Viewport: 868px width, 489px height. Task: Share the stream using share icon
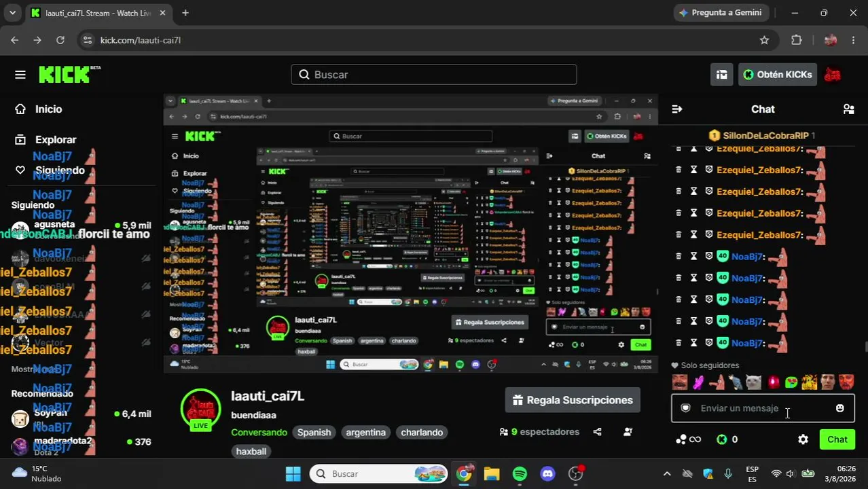tap(597, 432)
